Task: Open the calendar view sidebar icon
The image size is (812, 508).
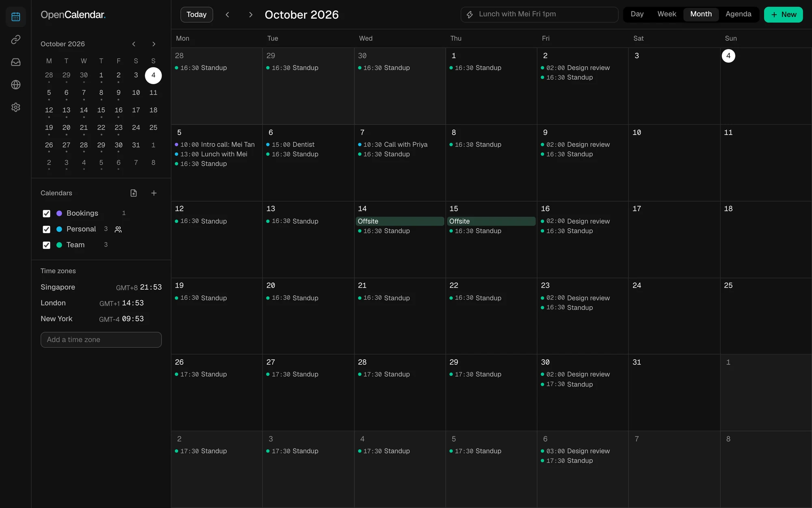Action: [x=16, y=17]
